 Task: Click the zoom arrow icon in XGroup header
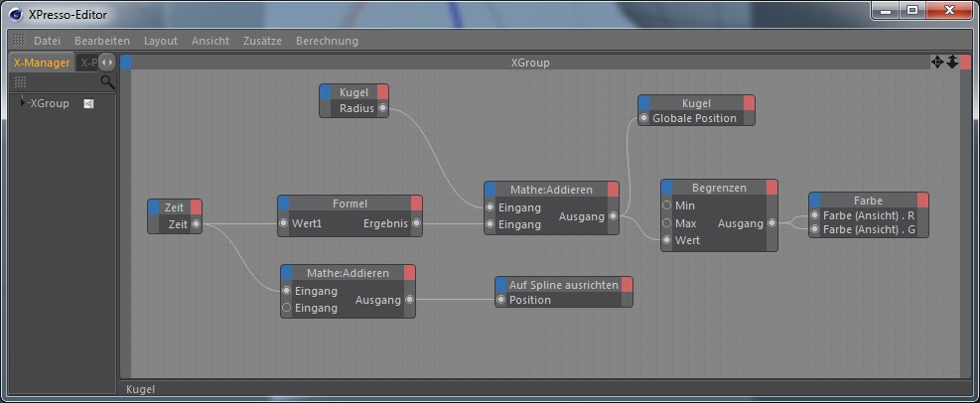(951, 63)
